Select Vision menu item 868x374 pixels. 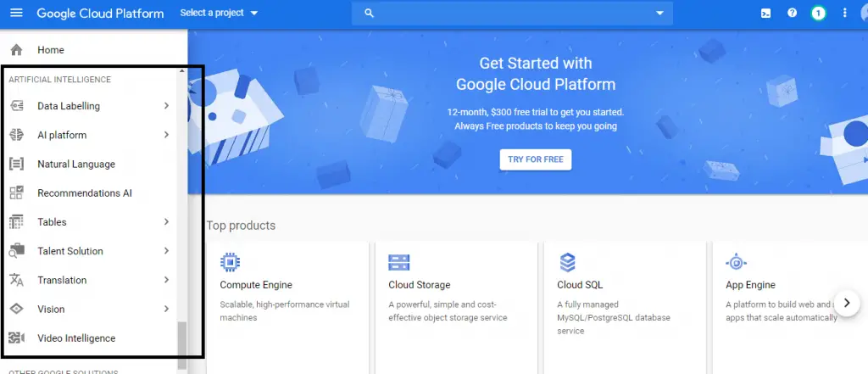tap(88, 310)
